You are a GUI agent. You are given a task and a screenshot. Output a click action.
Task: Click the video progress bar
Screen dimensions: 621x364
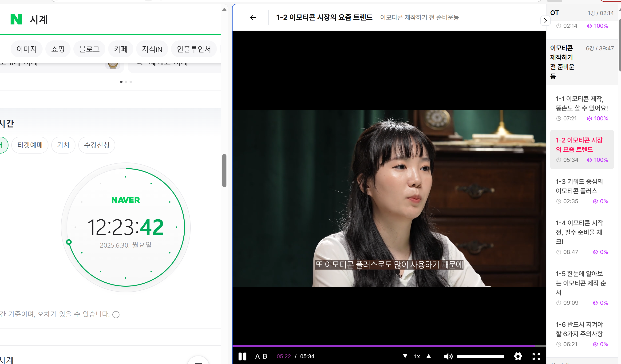389,346
